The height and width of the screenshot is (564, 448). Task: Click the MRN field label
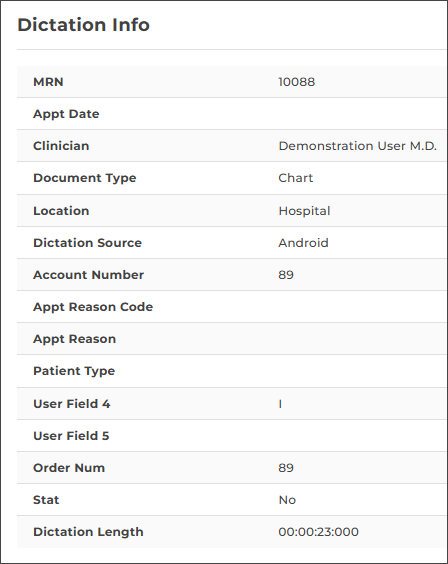[48, 82]
